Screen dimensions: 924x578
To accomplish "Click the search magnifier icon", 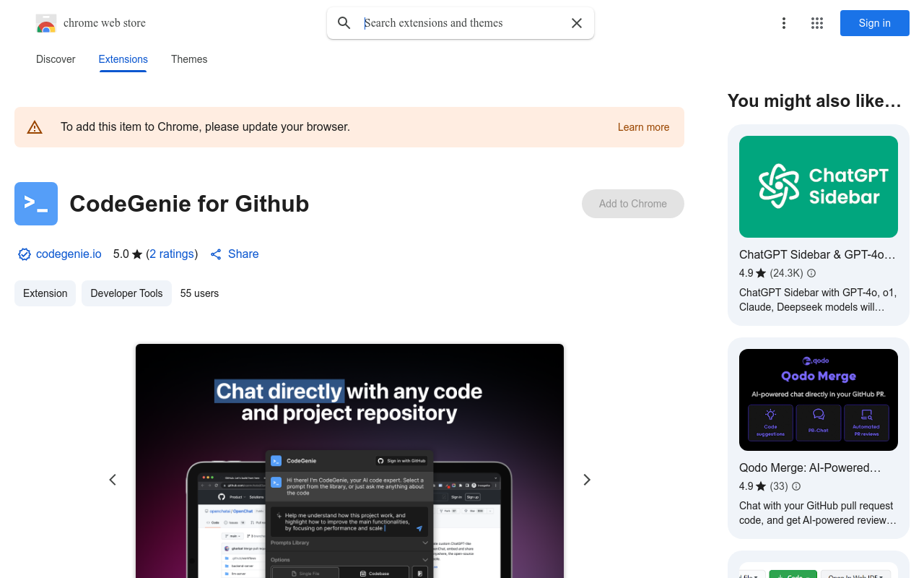I will pos(344,23).
